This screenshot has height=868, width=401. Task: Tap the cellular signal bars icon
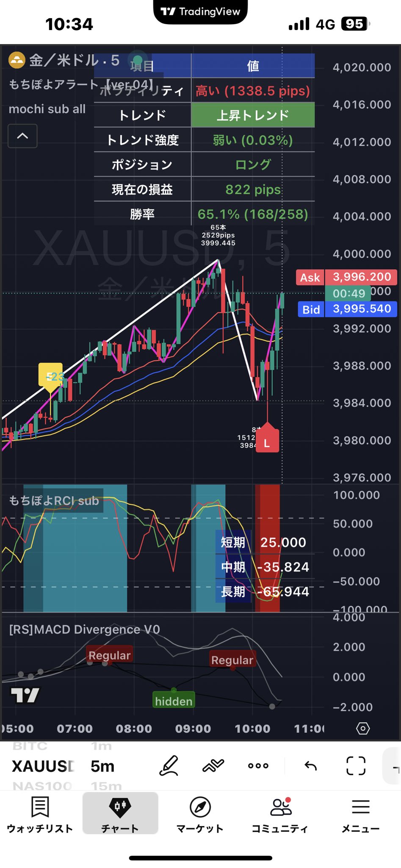299,24
